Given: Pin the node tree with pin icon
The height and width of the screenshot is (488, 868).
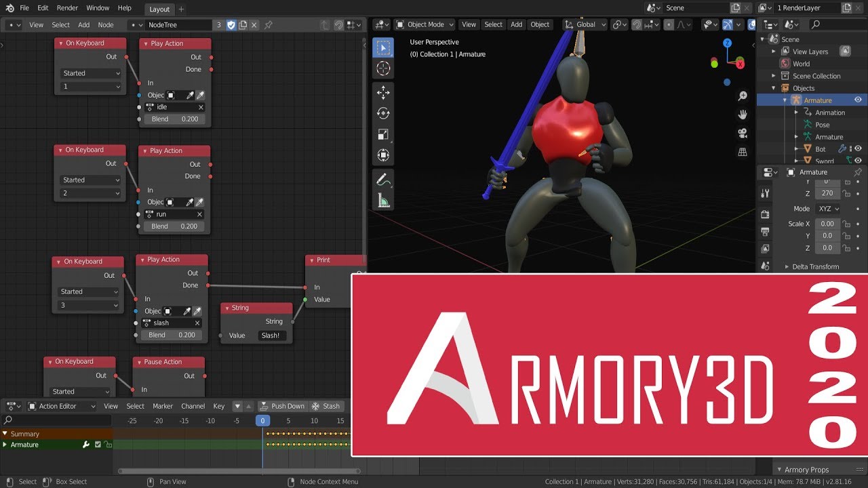Looking at the screenshot, I should coord(268,24).
